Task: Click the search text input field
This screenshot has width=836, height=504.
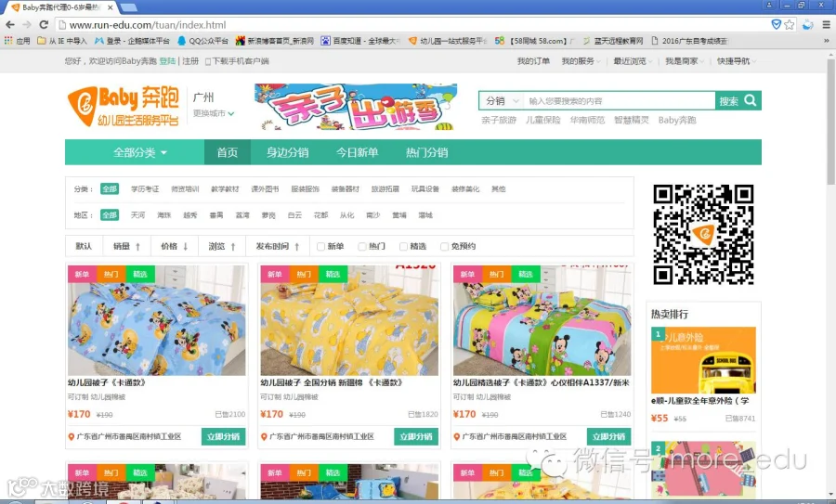Action: pos(619,100)
